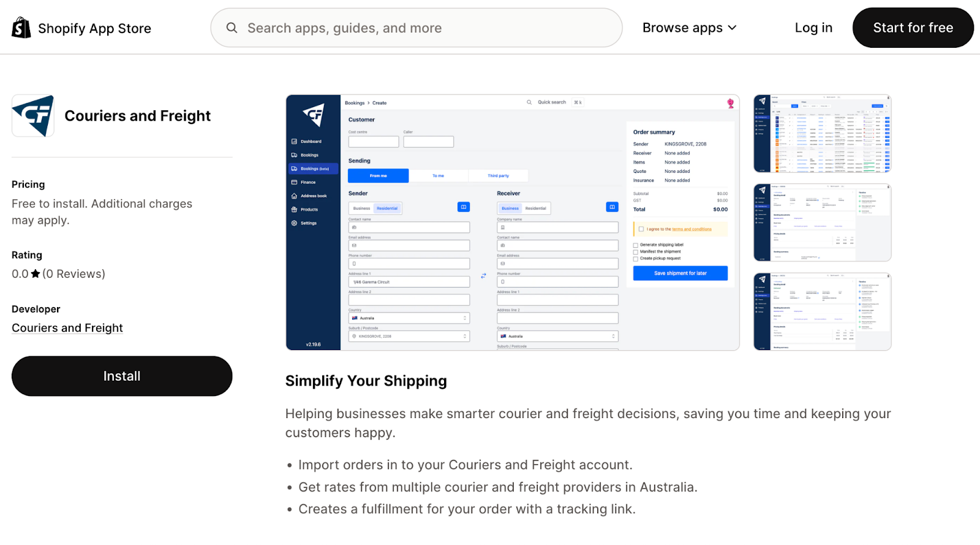Select Finance in the screenshot sidebar
This screenshot has width=980, height=545.
click(x=307, y=182)
